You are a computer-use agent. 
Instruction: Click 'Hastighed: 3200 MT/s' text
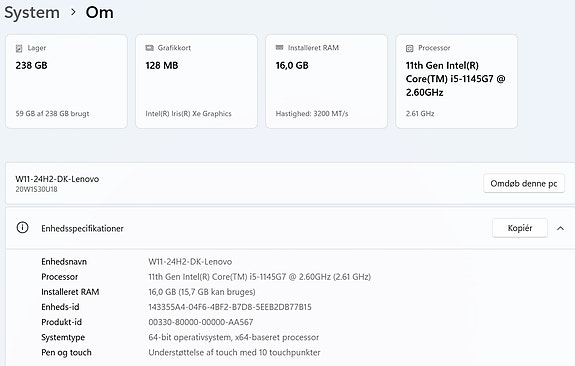click(312, 114)
